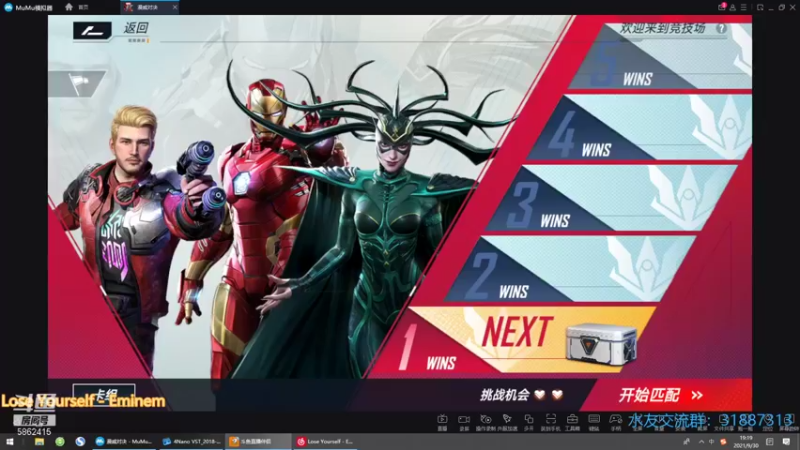
Task: Select the 3 WINS reward tier
Action: tap(612, 198)
